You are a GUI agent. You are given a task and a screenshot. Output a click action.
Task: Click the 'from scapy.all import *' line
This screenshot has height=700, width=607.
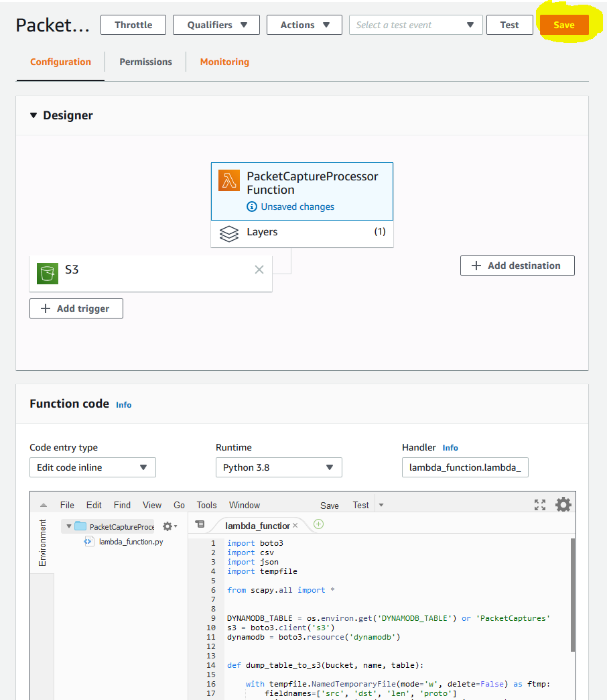281,590
